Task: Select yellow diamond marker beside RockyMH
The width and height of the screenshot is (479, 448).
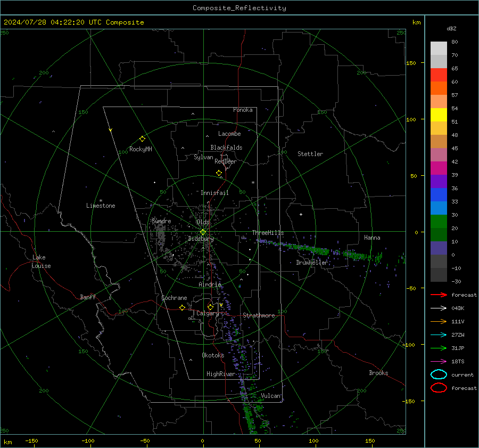Action: 142,139
